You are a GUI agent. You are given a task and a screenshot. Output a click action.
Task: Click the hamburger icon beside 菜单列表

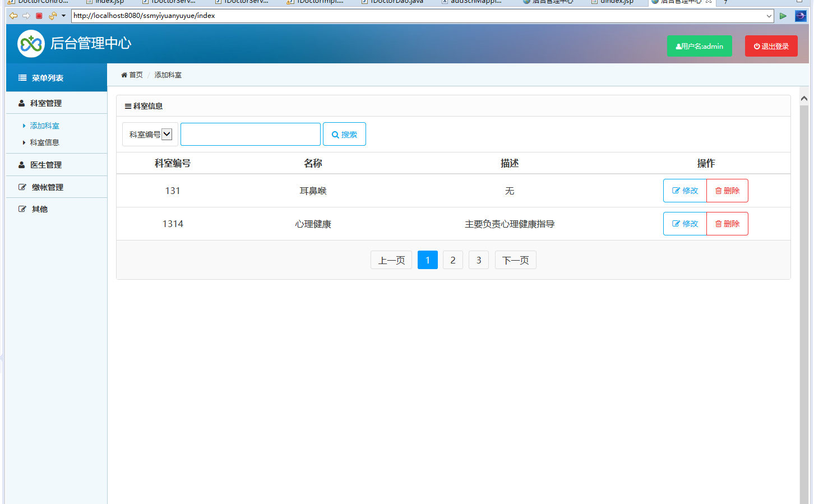tap(21, 77)
